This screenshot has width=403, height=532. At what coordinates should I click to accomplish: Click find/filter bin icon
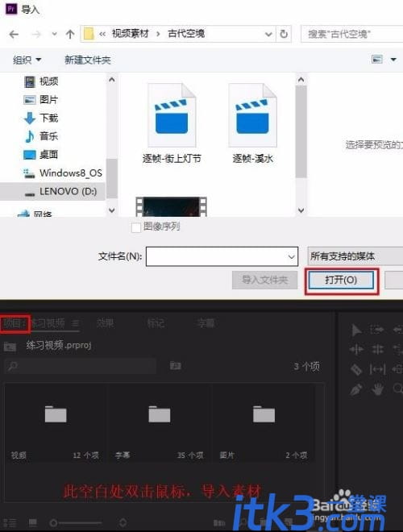176,366
